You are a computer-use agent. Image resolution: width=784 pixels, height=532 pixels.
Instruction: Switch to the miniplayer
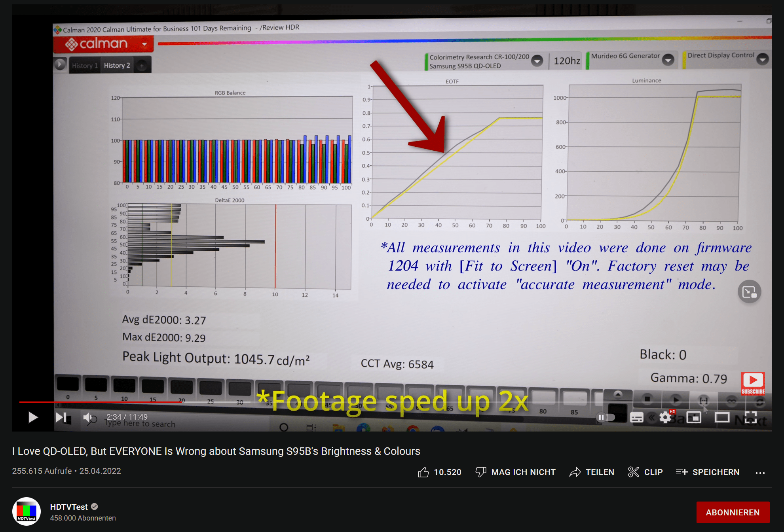[694, 417]
